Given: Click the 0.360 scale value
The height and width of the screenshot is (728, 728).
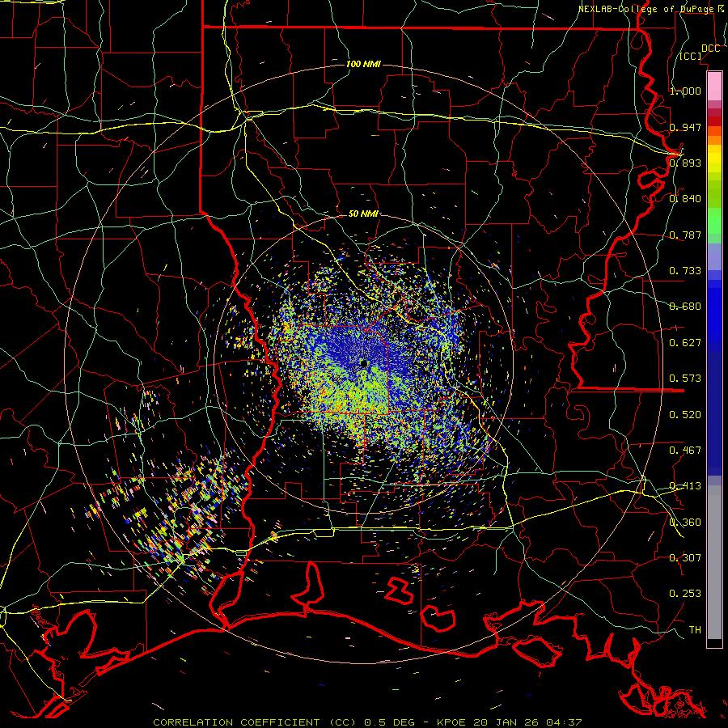Looking at the screenshot, I should [686, 523].
